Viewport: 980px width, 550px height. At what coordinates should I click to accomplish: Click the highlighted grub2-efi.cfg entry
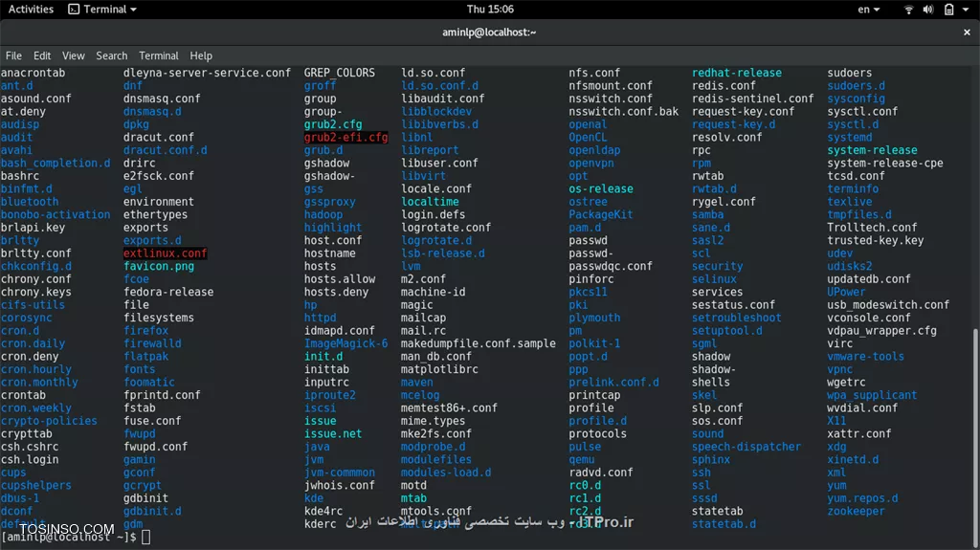point(345,137)
